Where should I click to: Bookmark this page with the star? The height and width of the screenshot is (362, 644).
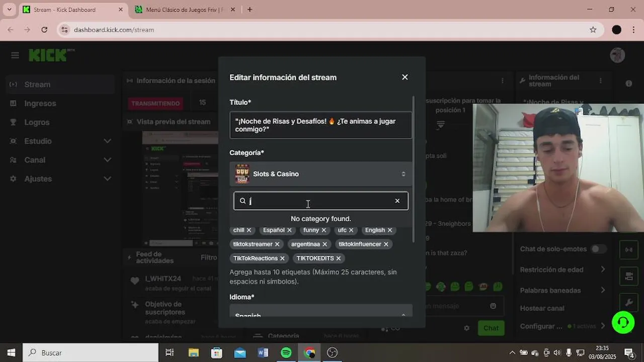(x=593, y=30)
